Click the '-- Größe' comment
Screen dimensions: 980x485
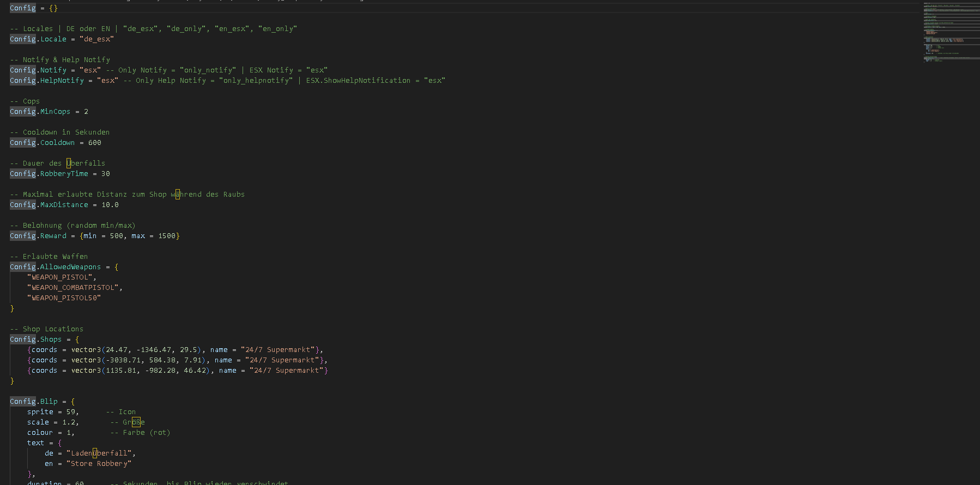click(x=128, y=422)
